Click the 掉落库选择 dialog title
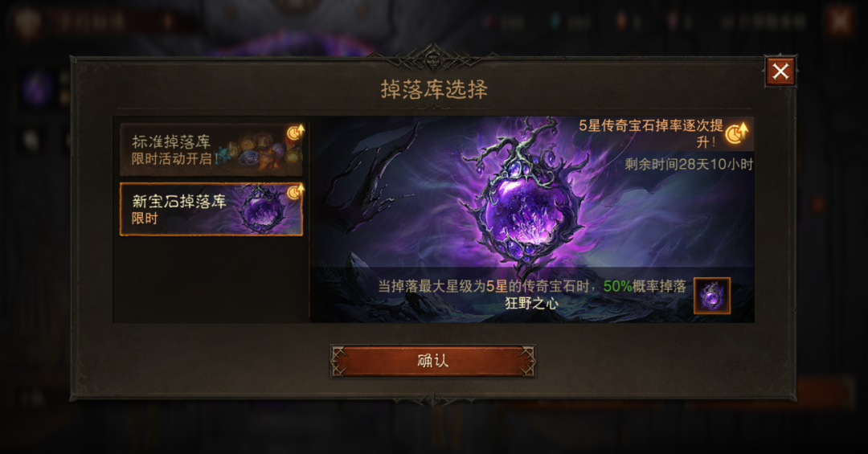Image resolution: width=868 pixels, height=454 pixels. point(434,89)
